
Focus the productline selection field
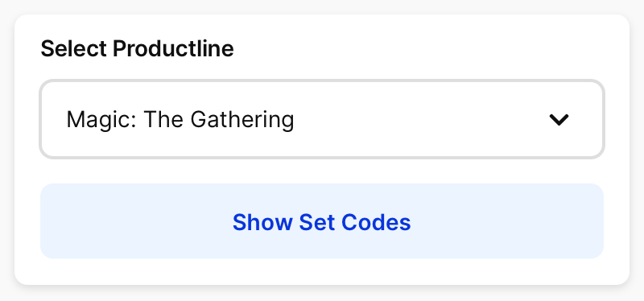[x=322, y=119]
